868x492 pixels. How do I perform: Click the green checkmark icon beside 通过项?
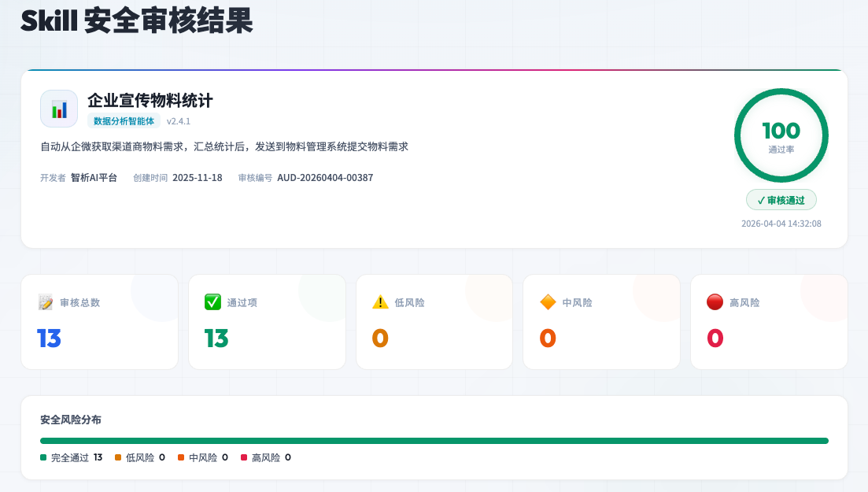coord(212,302)
